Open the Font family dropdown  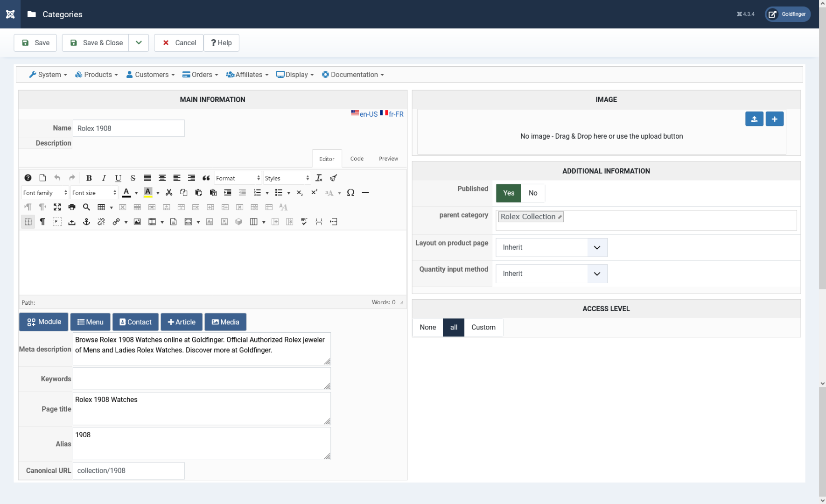pos(45,193)
